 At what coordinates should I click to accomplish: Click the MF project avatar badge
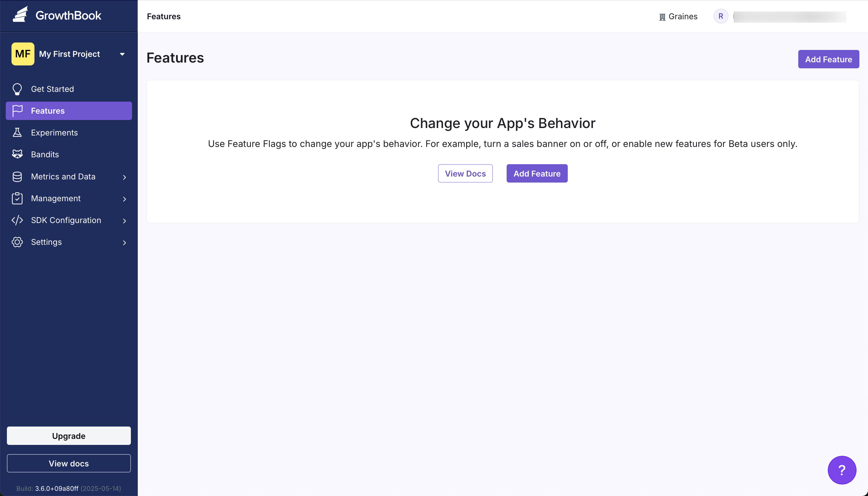pos(23,54)
